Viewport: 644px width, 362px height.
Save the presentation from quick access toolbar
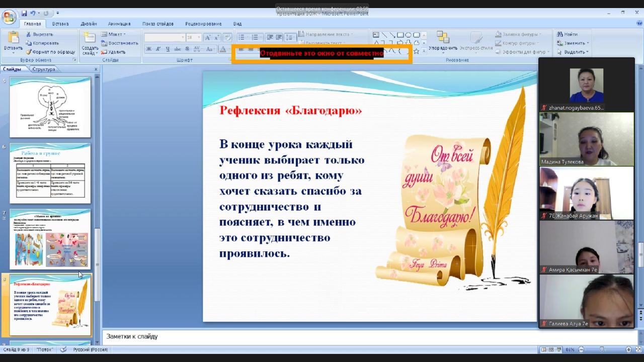[x=24, y=13]
